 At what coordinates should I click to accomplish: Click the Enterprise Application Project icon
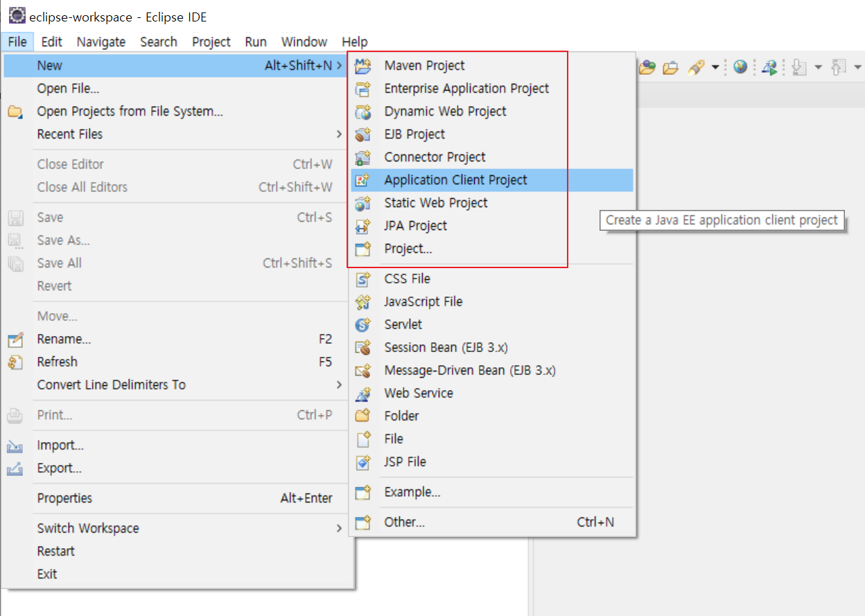coord(362,89)
